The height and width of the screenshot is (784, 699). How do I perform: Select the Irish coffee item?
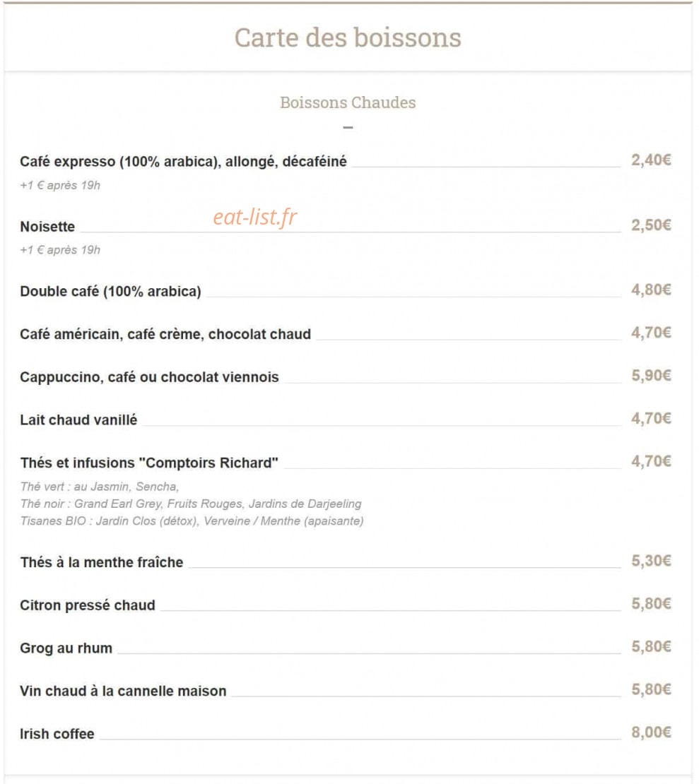point(57,734)
